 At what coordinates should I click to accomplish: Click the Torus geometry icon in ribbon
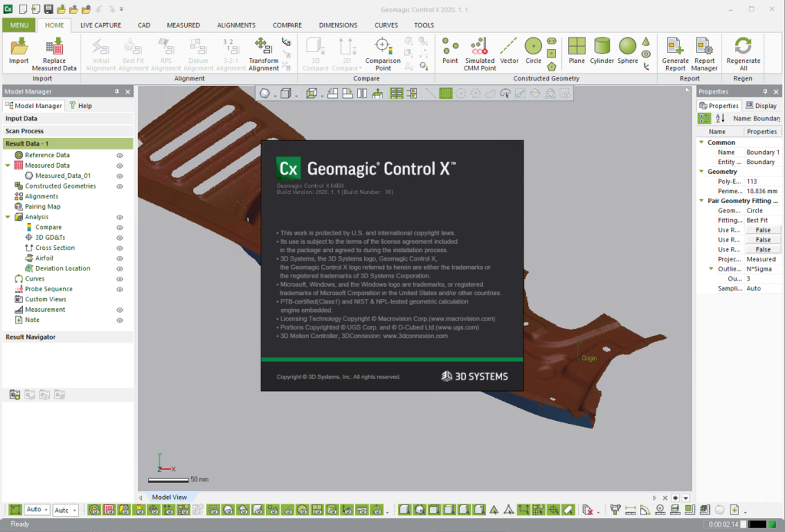pos(645,54)
